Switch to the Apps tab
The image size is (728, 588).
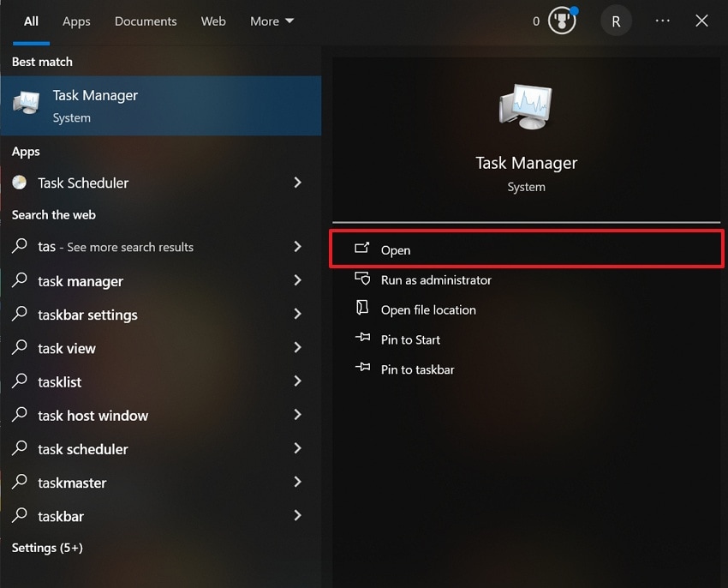76,21
